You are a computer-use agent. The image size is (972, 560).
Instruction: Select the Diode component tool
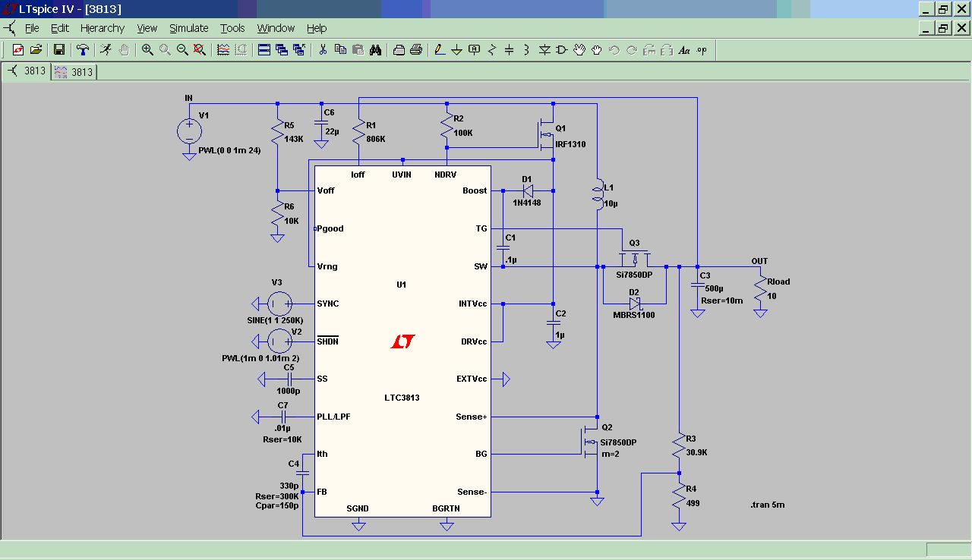pos(544,50)
